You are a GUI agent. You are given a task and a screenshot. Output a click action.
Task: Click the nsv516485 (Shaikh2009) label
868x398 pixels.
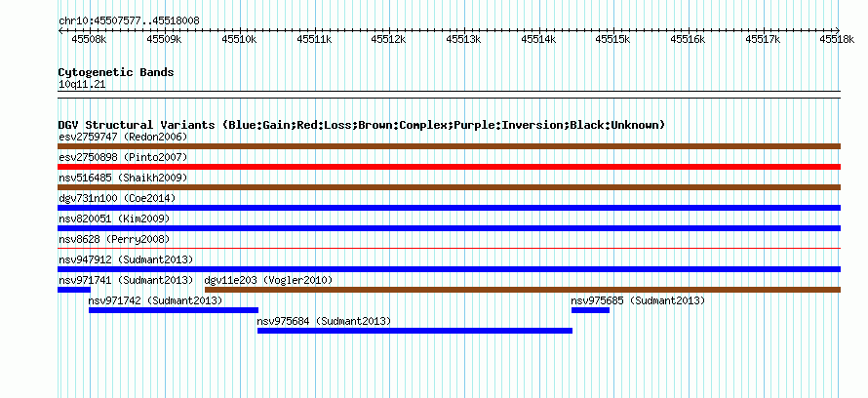point(123,178)
